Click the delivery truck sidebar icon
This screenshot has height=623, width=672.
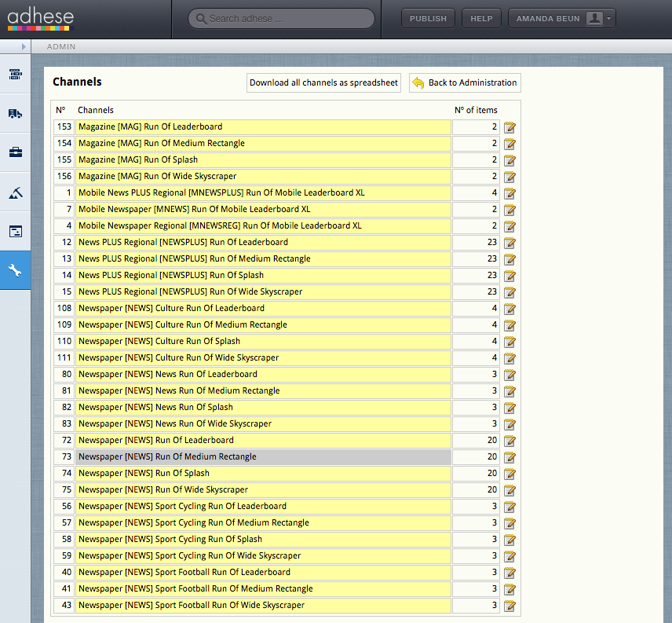15,114
